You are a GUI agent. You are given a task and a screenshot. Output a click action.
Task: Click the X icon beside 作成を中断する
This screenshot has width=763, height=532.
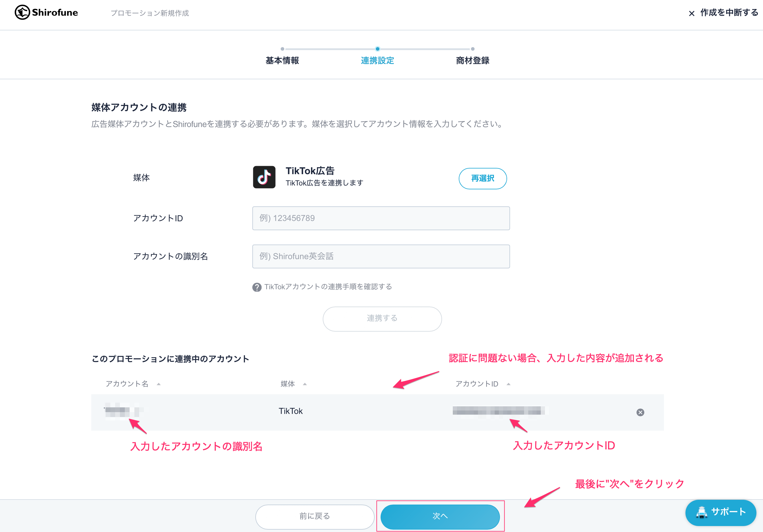(691, 13)
